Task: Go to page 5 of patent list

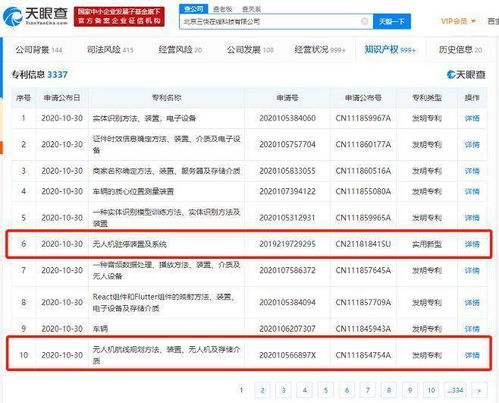Action: click(326, 390)
